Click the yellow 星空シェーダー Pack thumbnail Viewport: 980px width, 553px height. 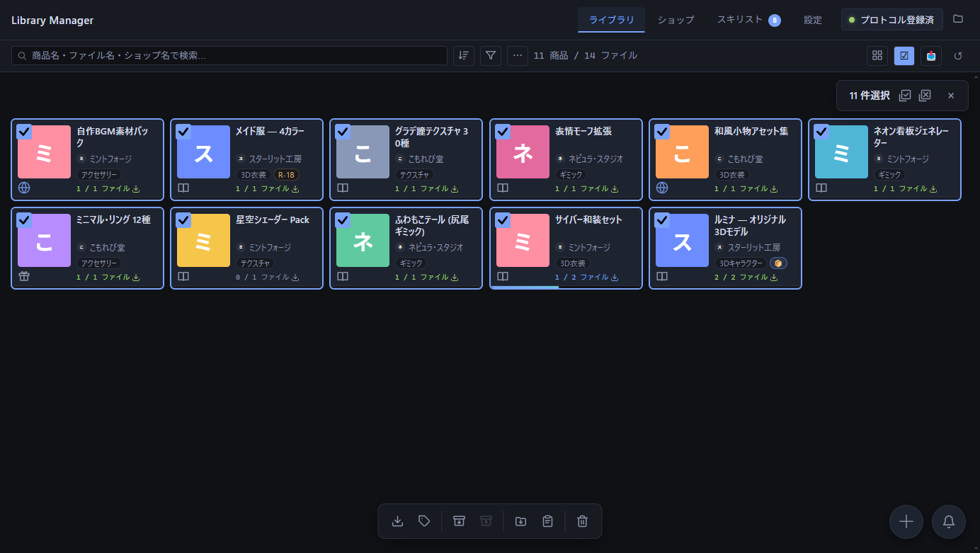[x=203, y=240]
